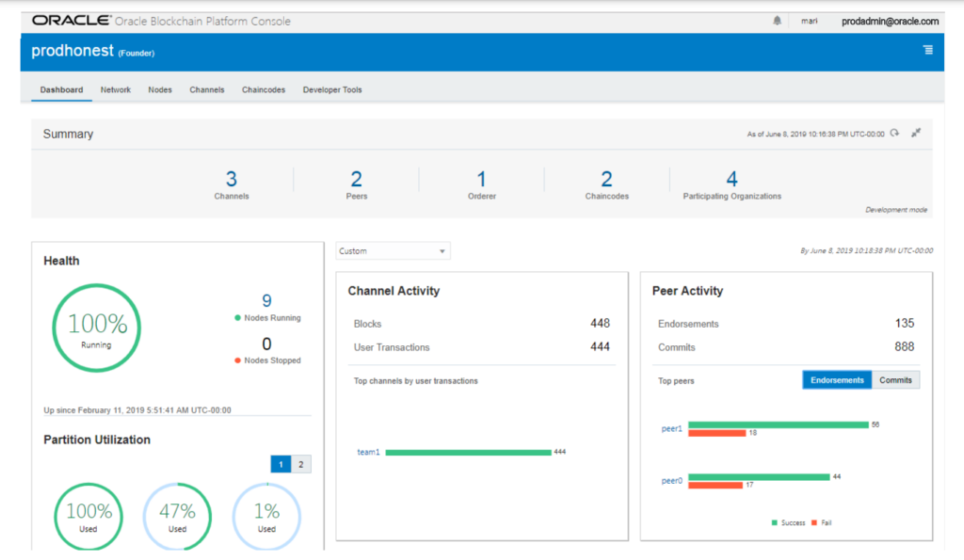Switch top peers view to Commits
Screen dimensions: 964x560
(x=895, y=379)
